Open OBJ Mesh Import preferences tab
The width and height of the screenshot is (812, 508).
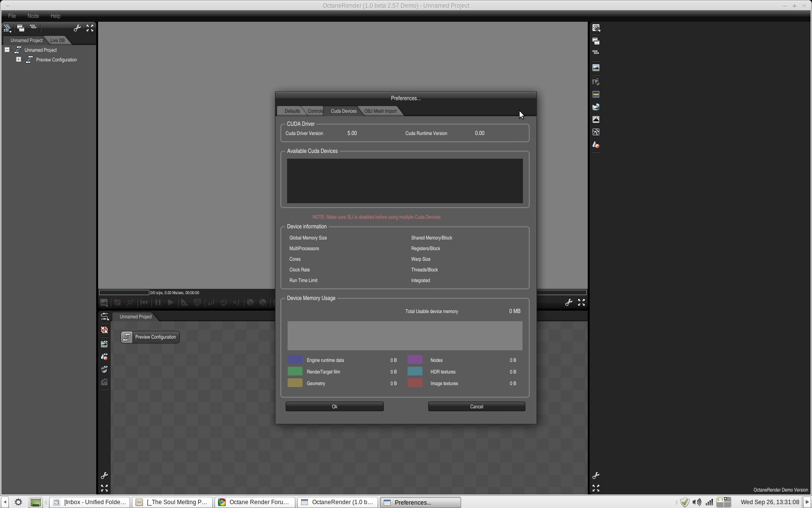tap(380, 111)
